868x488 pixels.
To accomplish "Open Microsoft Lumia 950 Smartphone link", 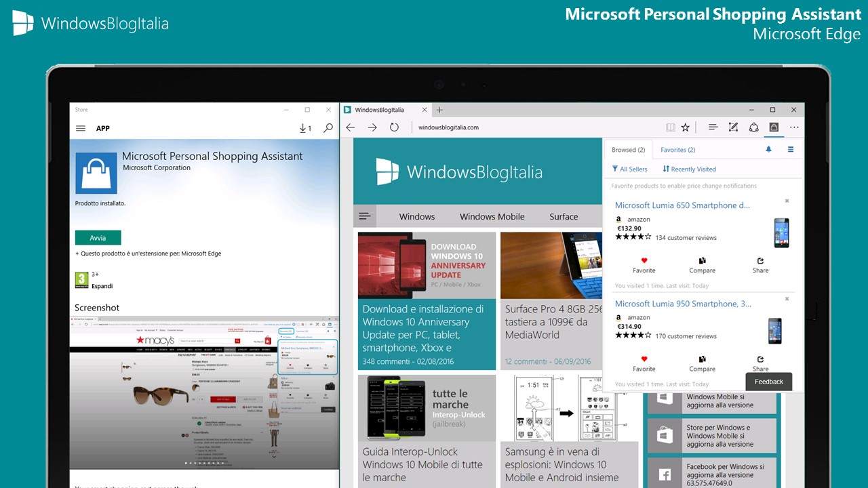I will 683,304.
